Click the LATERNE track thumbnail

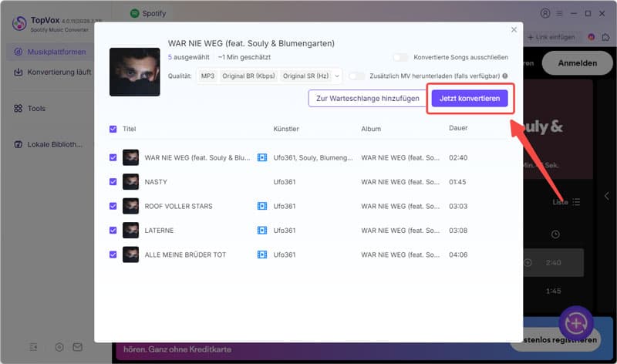pos(130,231)
